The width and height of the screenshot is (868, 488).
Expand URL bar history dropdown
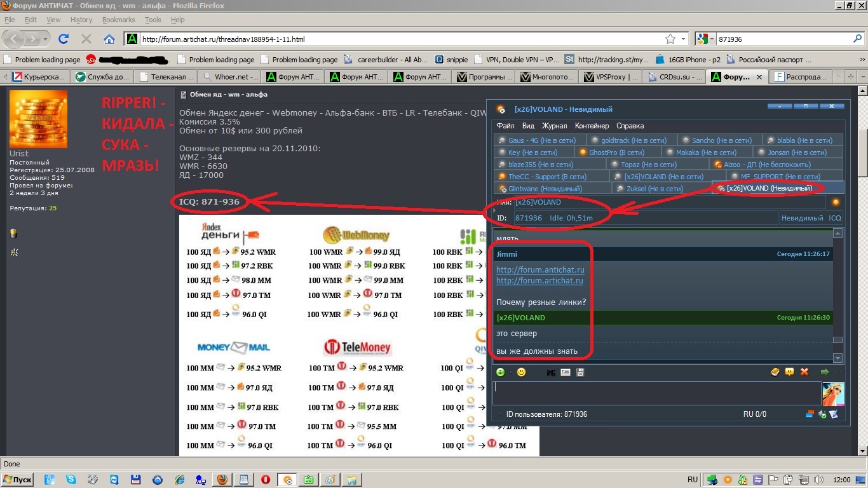pyautogui.click(x=684, y=39)
